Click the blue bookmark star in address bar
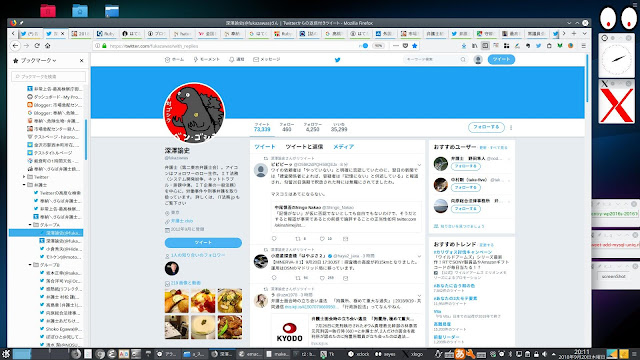 pyautogui.click(x=415, y=46)
